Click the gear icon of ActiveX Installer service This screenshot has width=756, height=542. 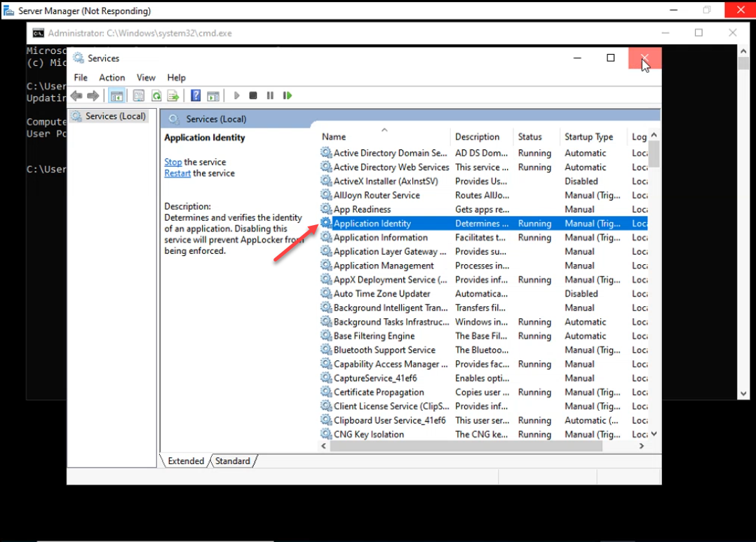326,181
